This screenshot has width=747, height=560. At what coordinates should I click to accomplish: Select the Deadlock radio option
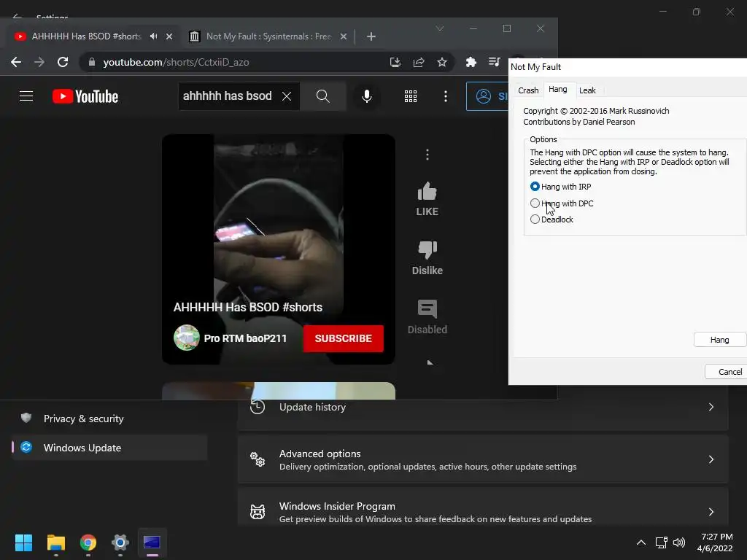click(535, 219)
